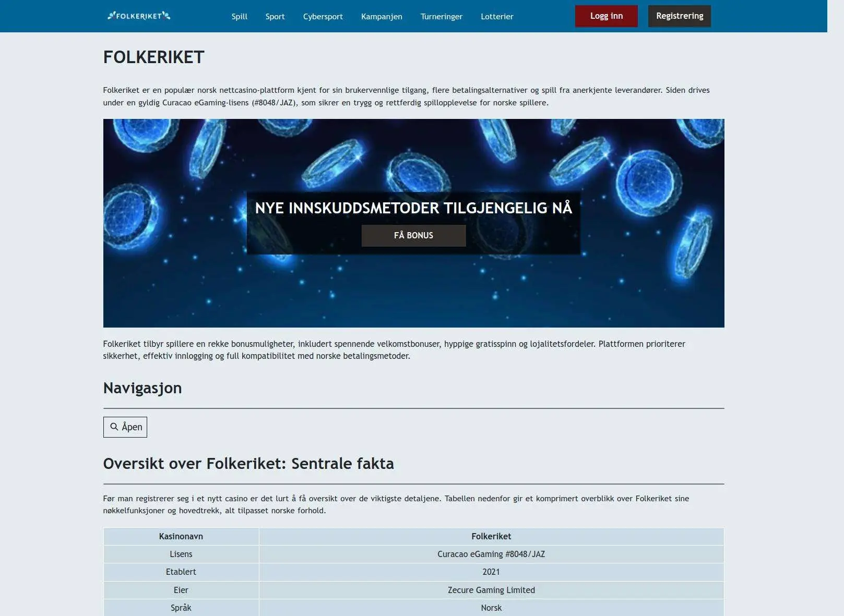Click the Norsk table cell
This screenshot has height=616, width=844.
coord(491,608)
